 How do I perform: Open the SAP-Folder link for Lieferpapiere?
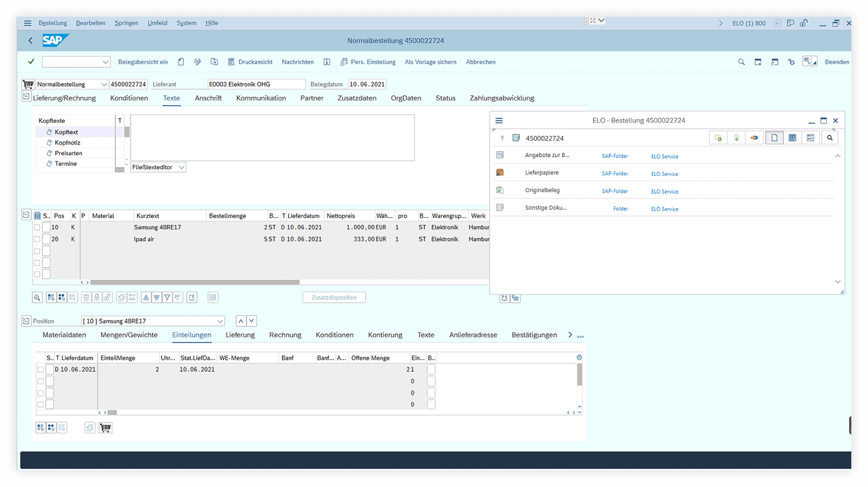click(x=614, y=174)
